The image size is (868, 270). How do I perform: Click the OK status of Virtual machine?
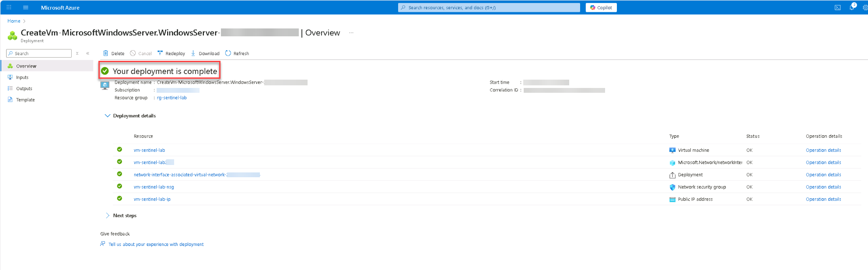(749, 151)
